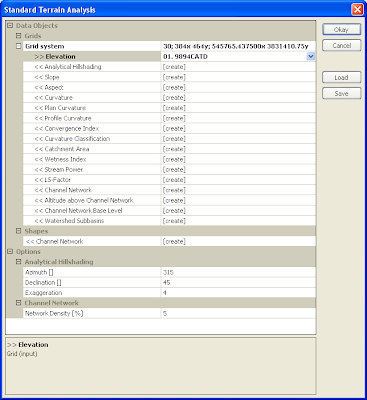Click [create] value for Watershed Subbasins
Screen dimensions: 367x400
click(x=174, y=221)
